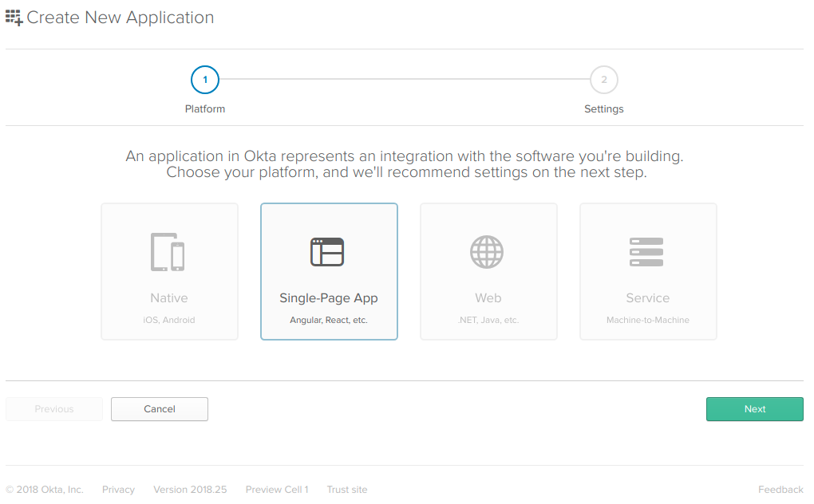Select the Platform step label
The image size is (814, 504).
tap(205, 108)
